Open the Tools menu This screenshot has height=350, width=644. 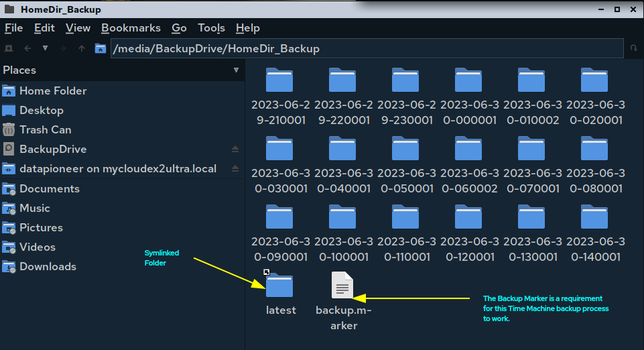(x=211, y=28)
